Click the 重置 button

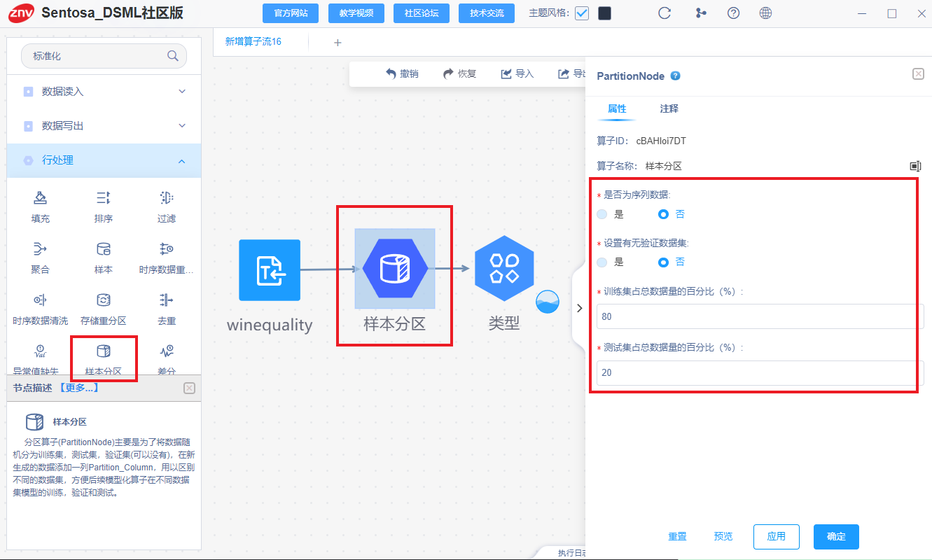click(x=677, y=537)
